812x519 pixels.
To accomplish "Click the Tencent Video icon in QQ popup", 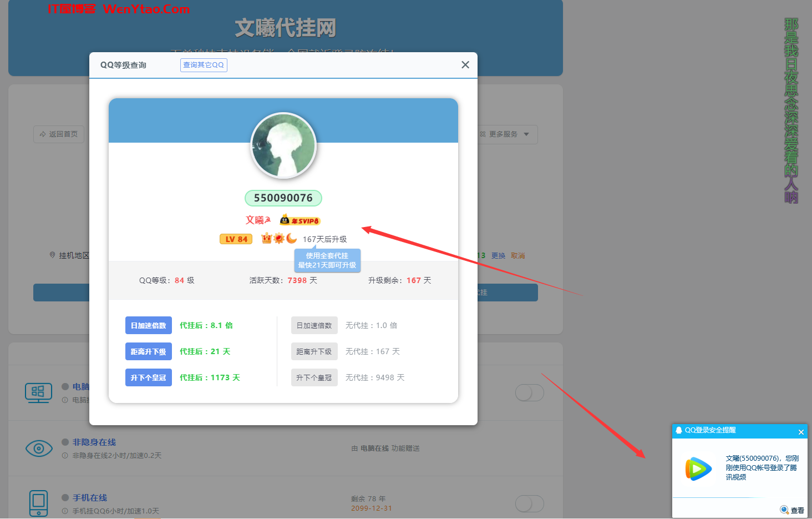I will point(698,469).
